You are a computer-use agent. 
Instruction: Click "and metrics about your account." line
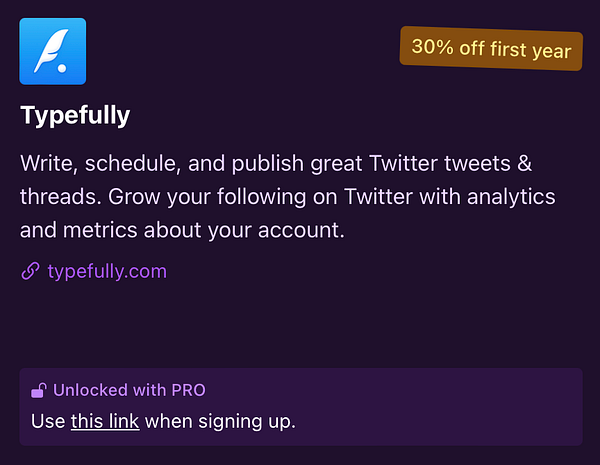click(182, 231)
